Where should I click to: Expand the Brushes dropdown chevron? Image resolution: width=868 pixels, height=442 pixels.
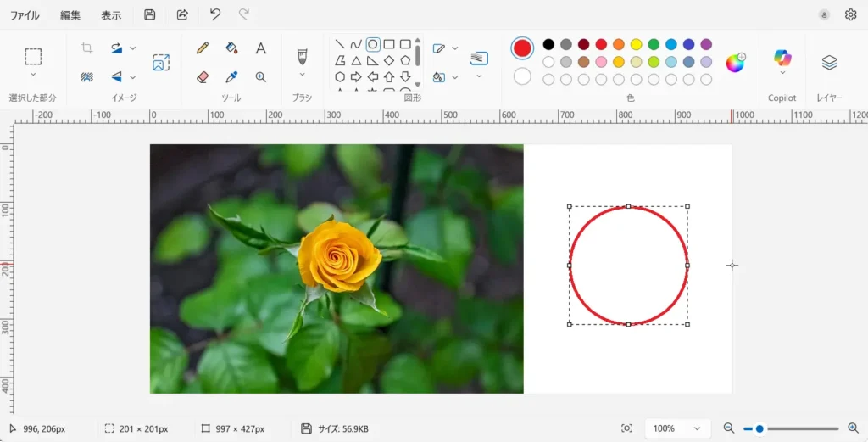302,74
